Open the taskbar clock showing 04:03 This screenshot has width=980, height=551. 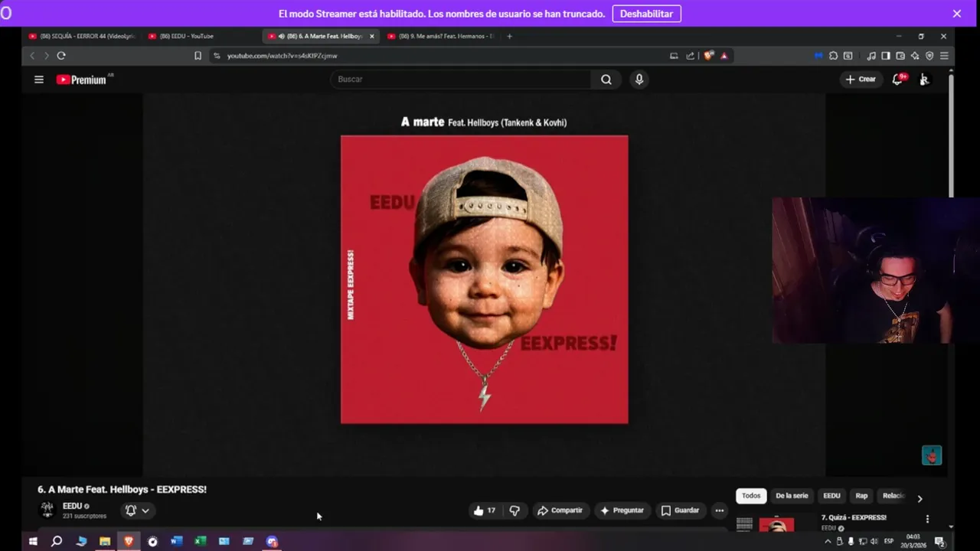click(913, 541)
